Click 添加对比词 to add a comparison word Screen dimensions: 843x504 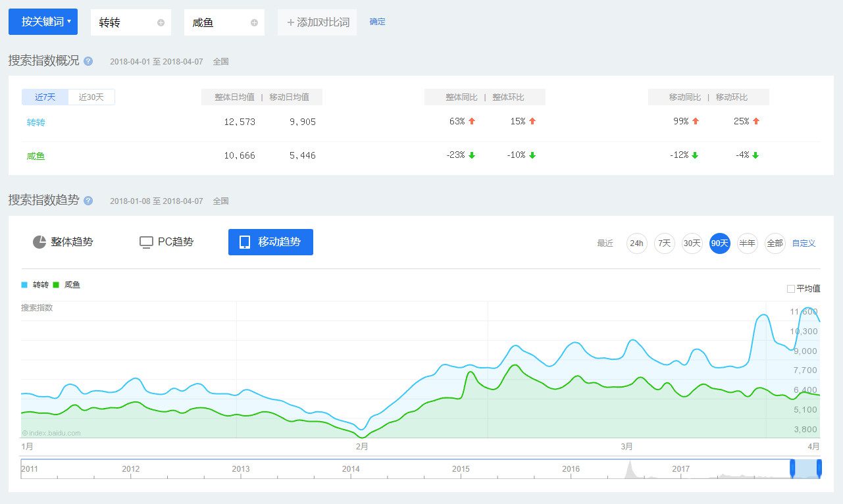[x=317, y=22]
